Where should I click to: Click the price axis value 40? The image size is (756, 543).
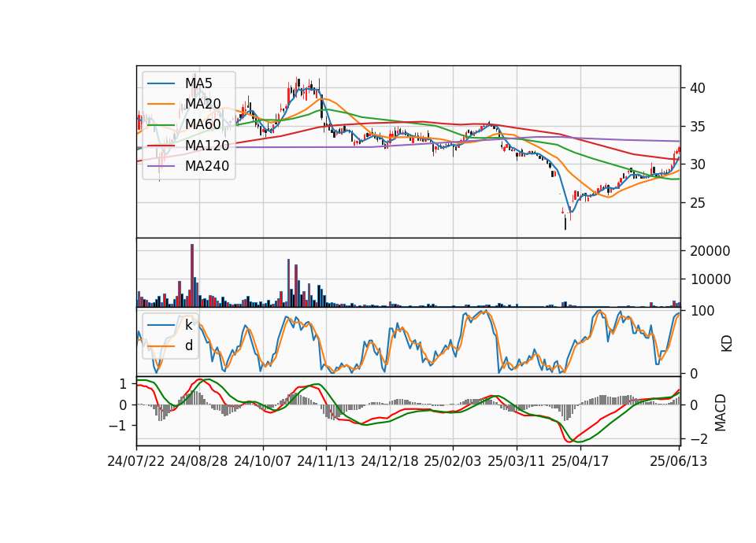698,88
